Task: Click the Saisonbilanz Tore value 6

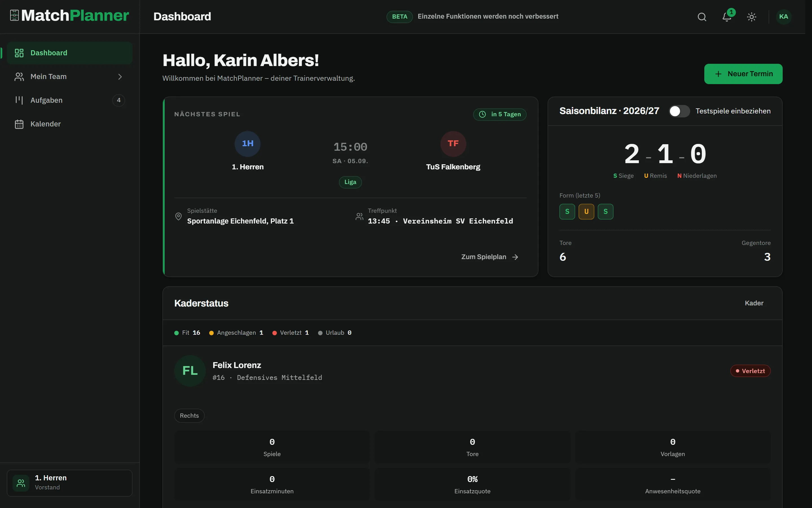Action: (563, 257)
